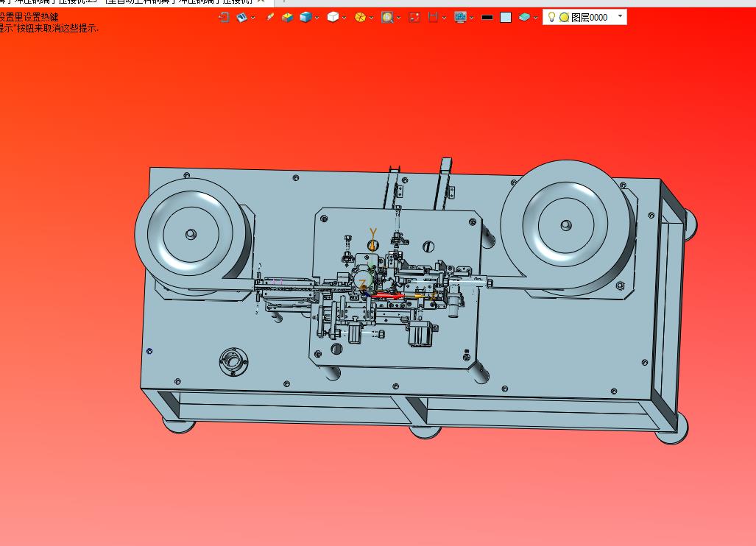Select the magnifier zoom tool icon
Viewport: 756px width, 546px height.
[x=387, y=18]
